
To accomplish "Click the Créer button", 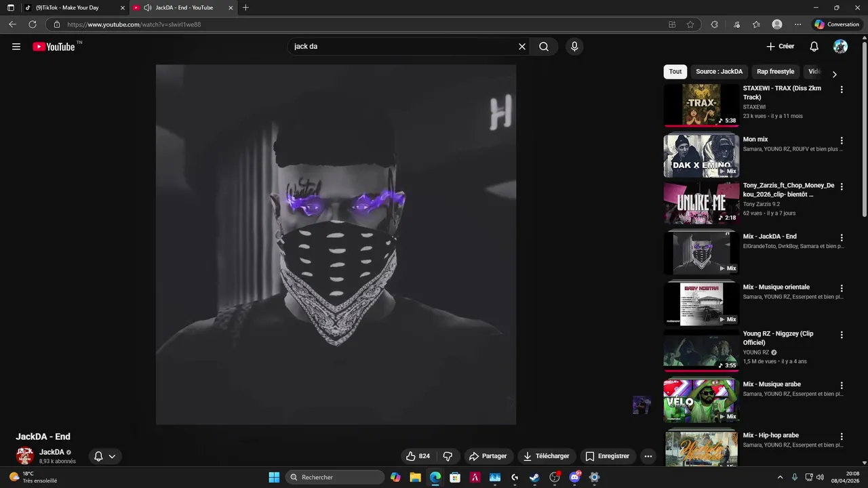I will tap(781, 47).
